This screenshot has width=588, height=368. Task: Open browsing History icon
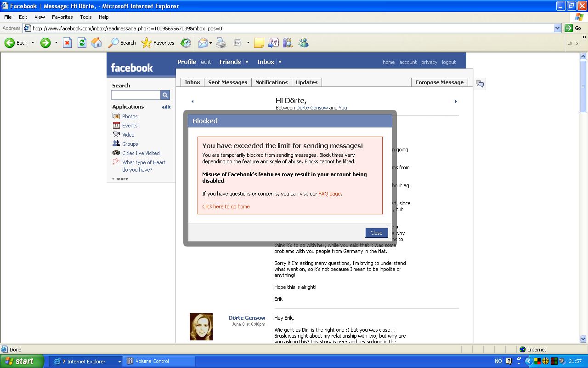point(186,43)
